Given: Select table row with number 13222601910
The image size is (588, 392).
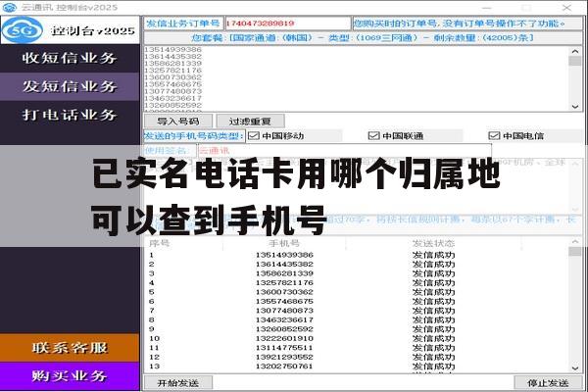Looking at the screenshot, I should 357,338.
